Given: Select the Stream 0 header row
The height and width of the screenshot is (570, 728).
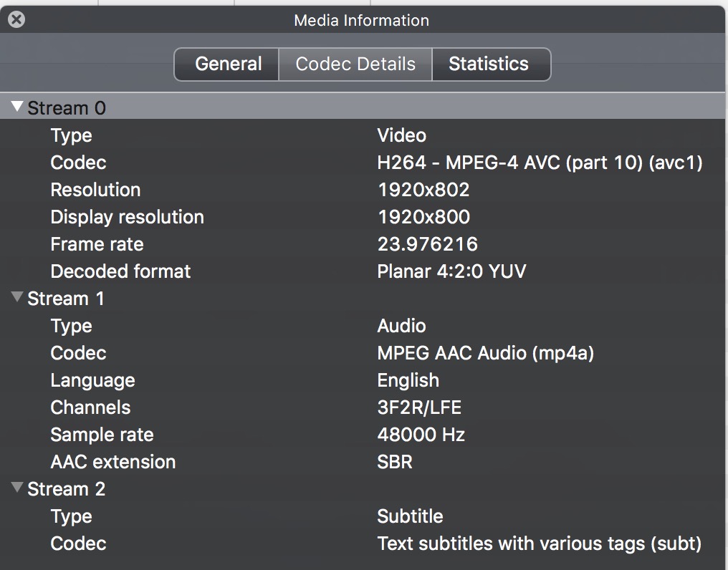Looking at the screenshot, I should (67, 108).
